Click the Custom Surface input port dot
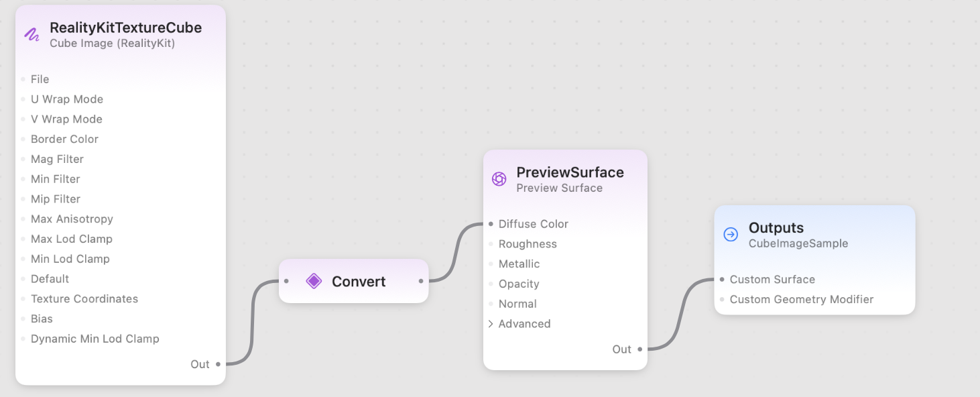980x397 pixels. point(721,280)
